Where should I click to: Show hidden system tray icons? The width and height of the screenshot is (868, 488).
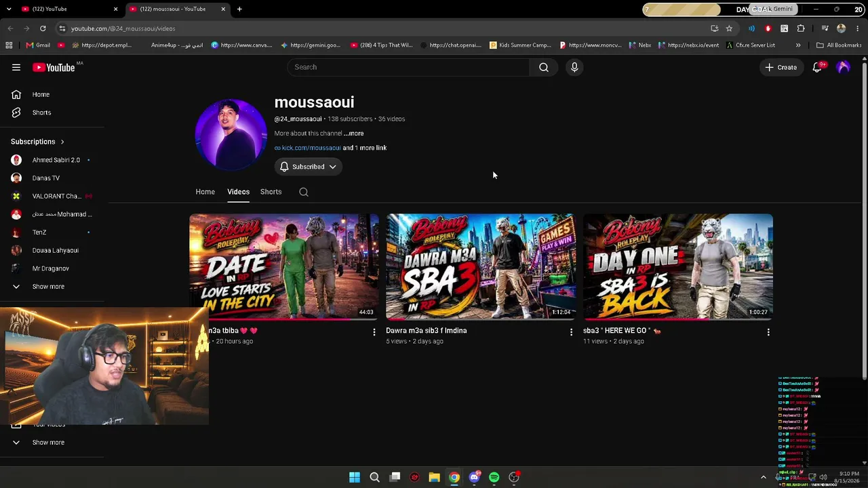pos(763,477)
